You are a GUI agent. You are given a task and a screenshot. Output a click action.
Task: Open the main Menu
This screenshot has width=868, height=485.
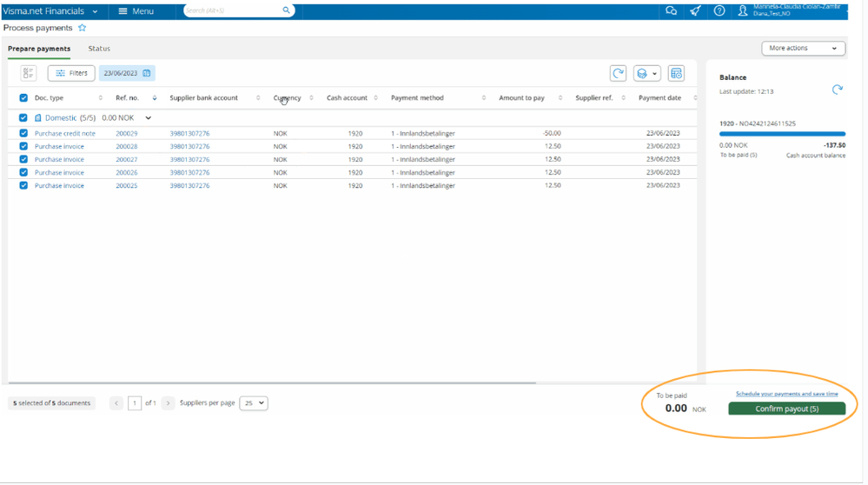coord(136,11)
